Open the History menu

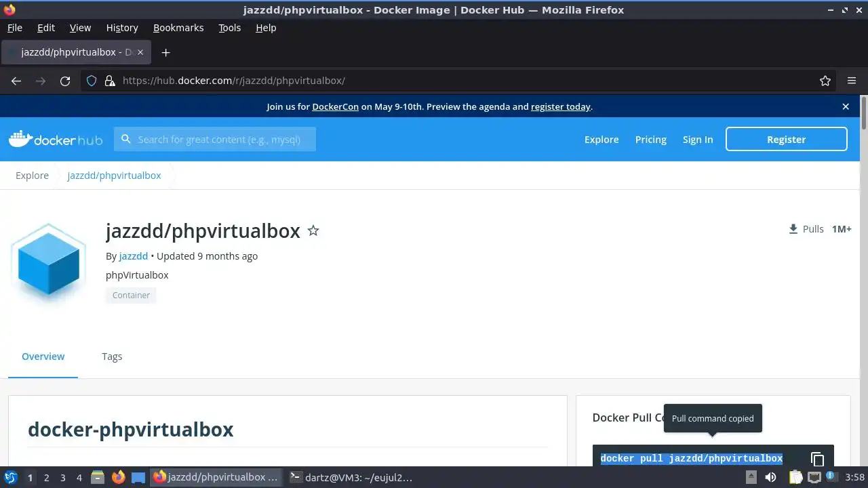click(122, 28)
